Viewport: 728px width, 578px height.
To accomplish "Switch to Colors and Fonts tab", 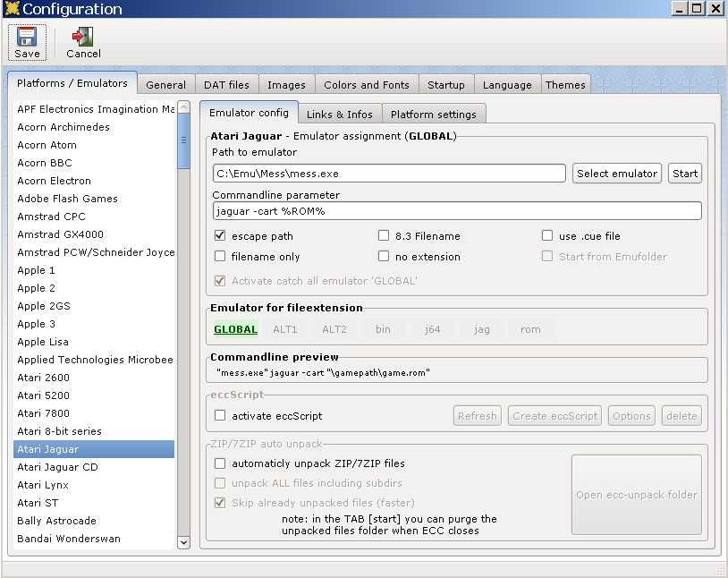I will [x=367, y=85].
